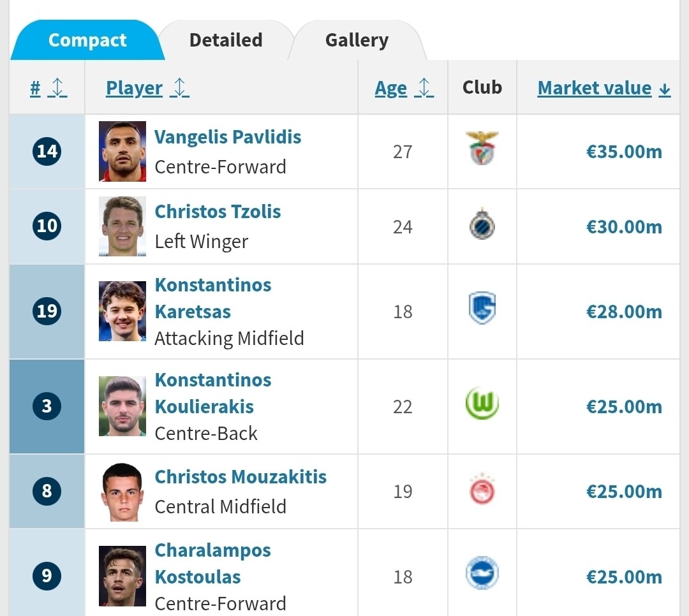The height and width of the screenshot is (616, 689).
Task: Open Christos Tzolis profile link
Action: (218, 212)
